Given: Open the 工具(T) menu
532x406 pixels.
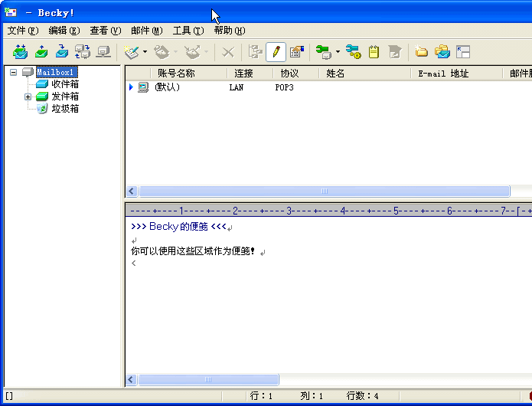Looking at the screenshot, I should coord(188,31).
